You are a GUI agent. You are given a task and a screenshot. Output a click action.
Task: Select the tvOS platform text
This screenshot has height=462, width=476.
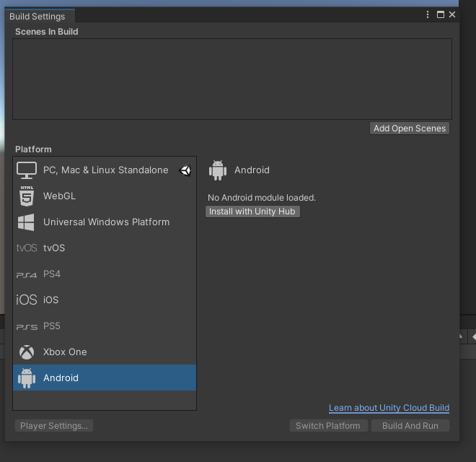54,248
